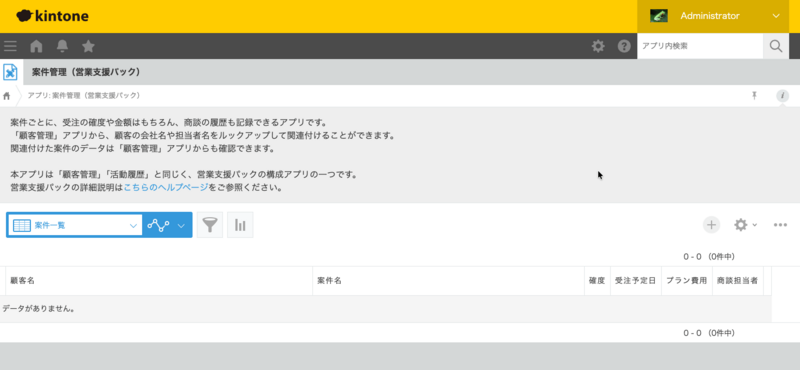Click the table view icon in the view selector
Image resolution: width=800 pixels, height=370 pixels.
[x=22, y=226]
